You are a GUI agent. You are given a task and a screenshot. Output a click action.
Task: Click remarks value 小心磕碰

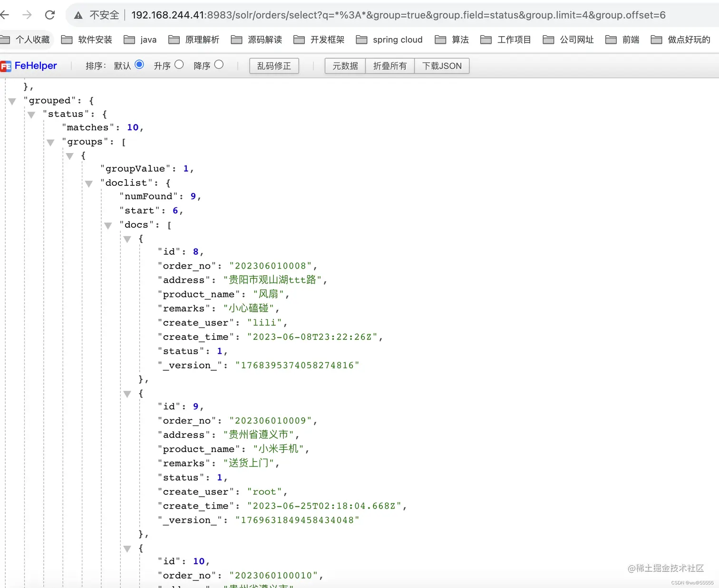point(249,308)
